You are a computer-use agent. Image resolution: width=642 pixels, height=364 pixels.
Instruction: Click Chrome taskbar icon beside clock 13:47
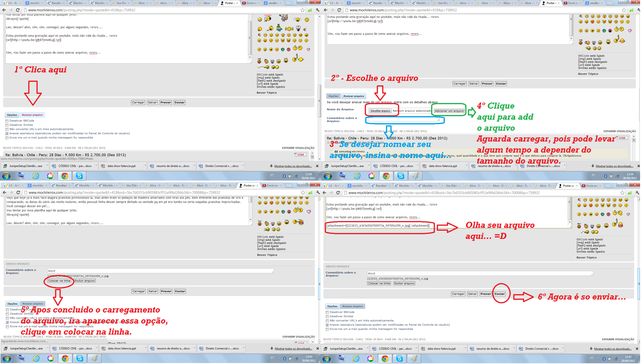tap(385, 359)
